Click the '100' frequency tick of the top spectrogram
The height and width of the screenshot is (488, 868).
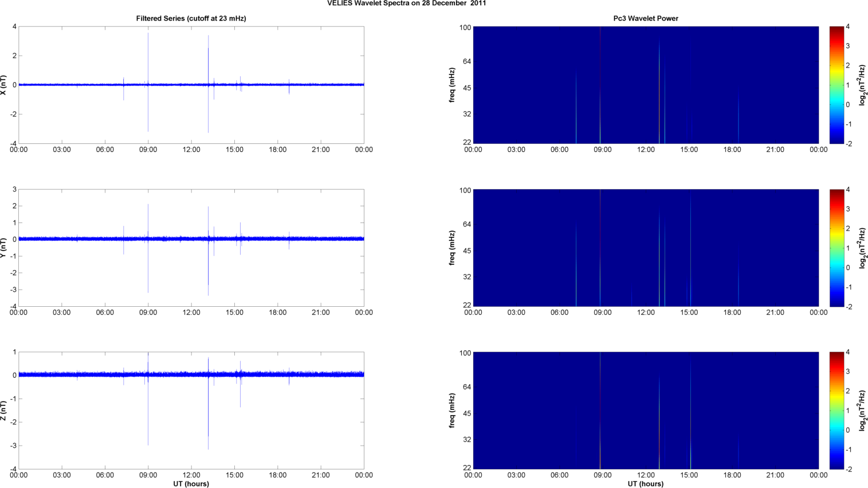465,28
